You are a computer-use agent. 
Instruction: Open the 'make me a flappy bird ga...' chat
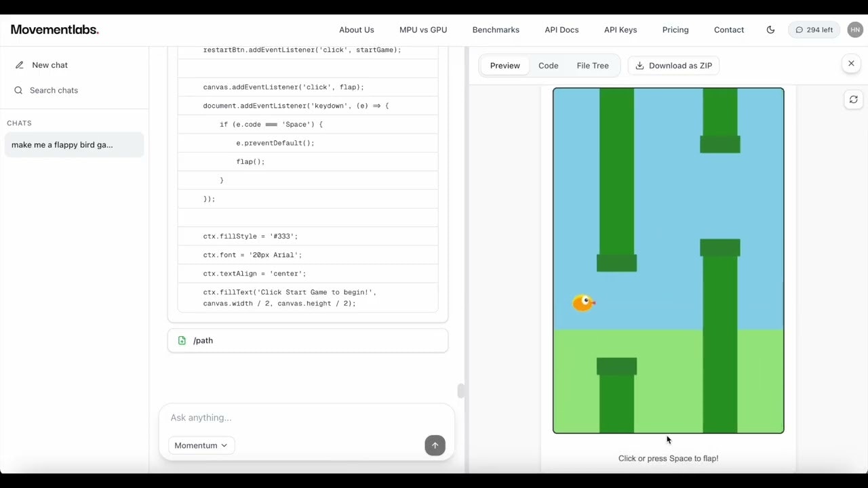point(75,144)
